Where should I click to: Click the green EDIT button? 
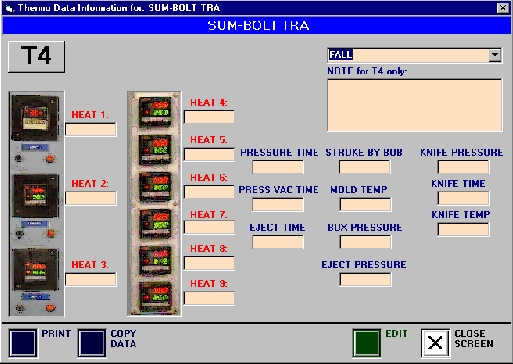click(367, 343)
